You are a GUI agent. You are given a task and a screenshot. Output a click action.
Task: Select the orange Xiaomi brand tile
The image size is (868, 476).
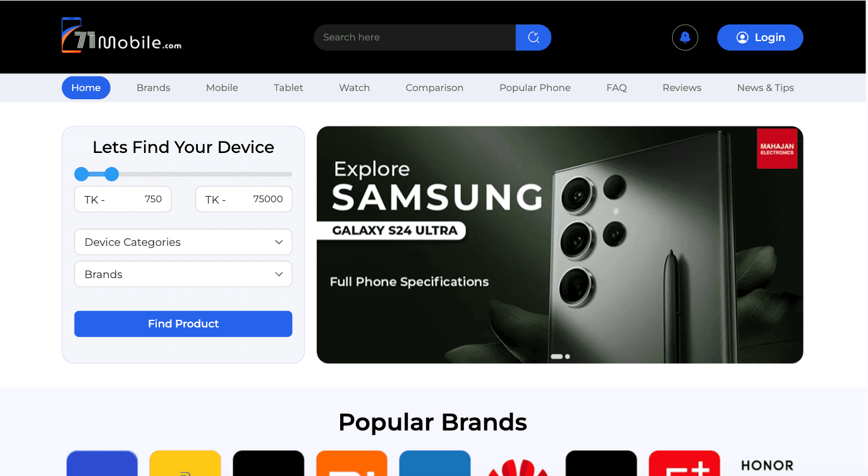[351, 463]
